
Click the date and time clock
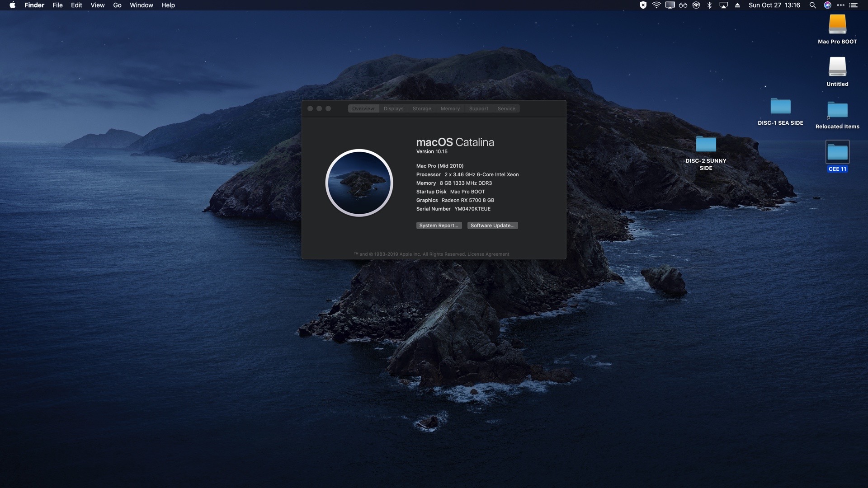[x=774, y=5]
